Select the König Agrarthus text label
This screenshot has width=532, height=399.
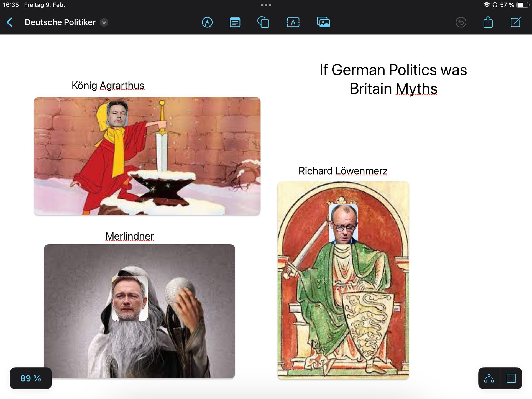pos(108,85)
